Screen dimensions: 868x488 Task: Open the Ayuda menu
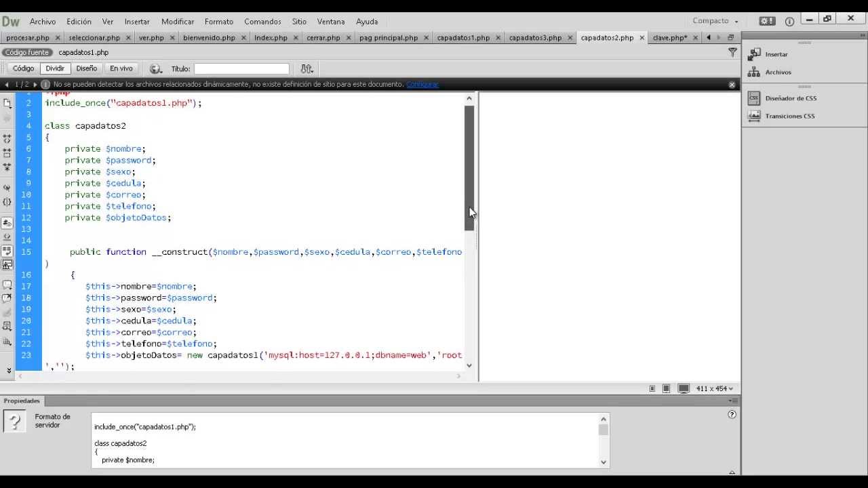coord(367,22)
